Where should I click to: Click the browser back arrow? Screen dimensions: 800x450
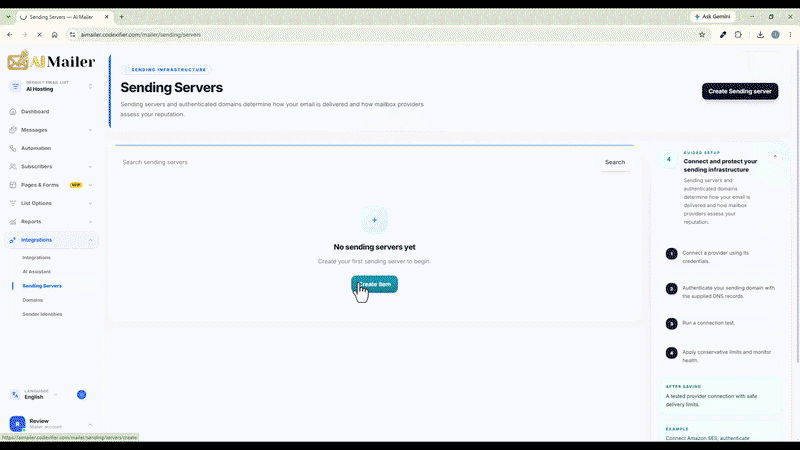(10, 35)
